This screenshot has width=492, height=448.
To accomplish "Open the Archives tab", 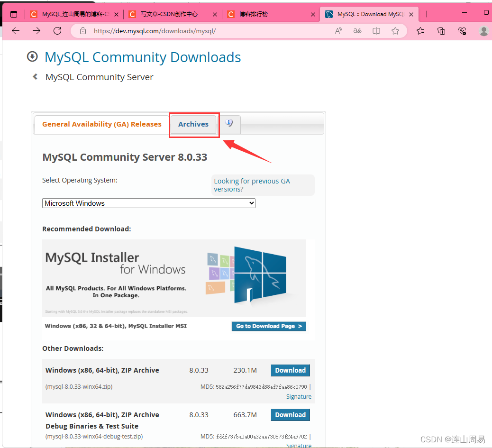I will click(193, 124).
